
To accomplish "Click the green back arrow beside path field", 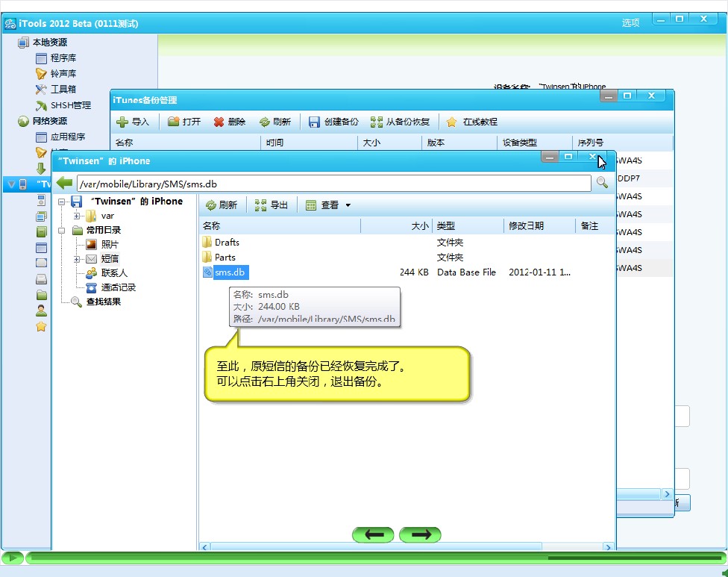I will (64, 183).
